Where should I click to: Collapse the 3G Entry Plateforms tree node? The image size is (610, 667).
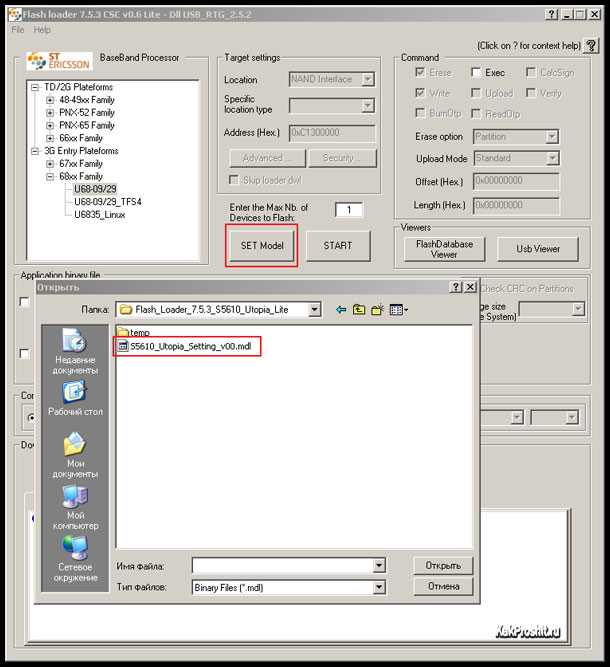[x=36, y=151]
